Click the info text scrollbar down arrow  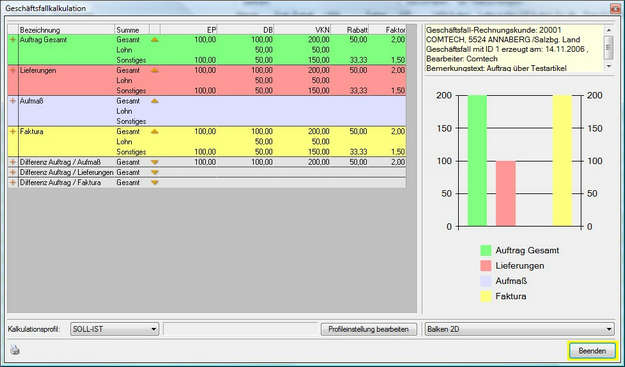tap(609, 67)
